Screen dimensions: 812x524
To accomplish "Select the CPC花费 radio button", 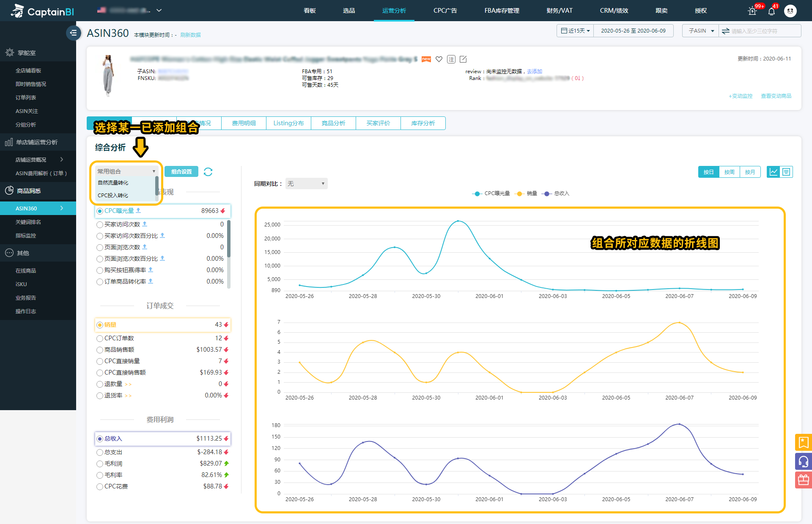I will coord(100,487).
